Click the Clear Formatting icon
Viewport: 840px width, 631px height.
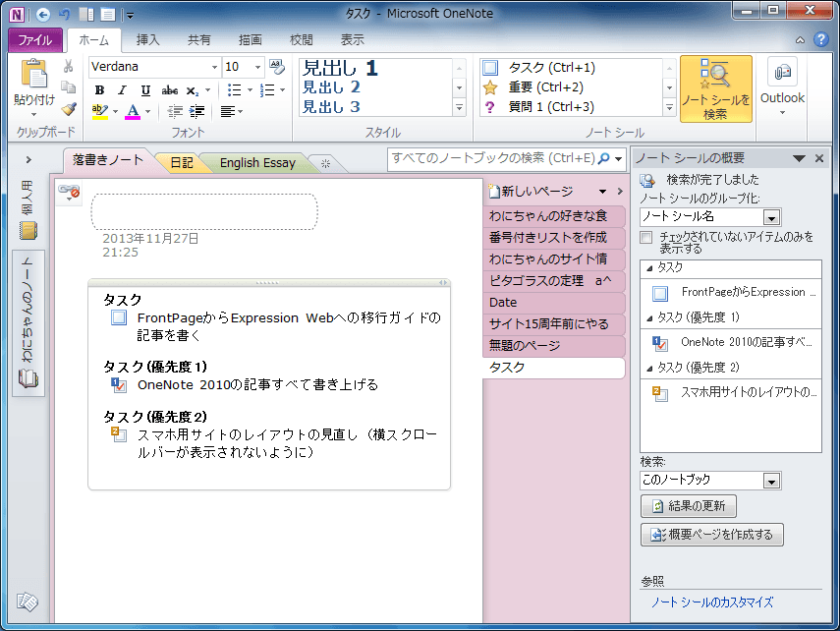277,67
